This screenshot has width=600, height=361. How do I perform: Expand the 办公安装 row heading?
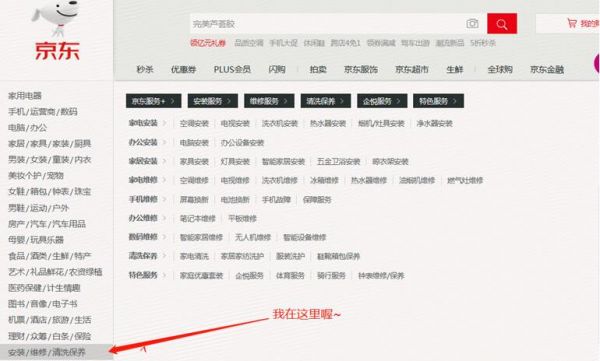[143, 142]
